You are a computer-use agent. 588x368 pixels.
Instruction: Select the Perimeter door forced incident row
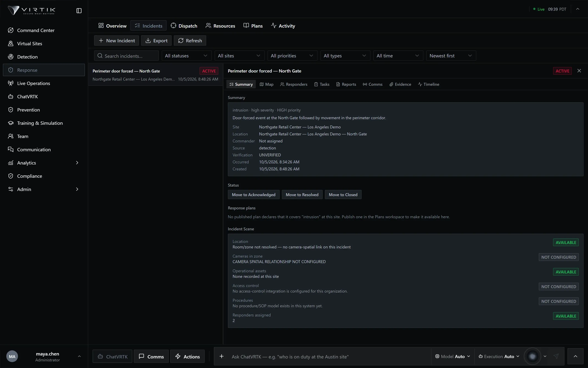(x=155, y=75)
